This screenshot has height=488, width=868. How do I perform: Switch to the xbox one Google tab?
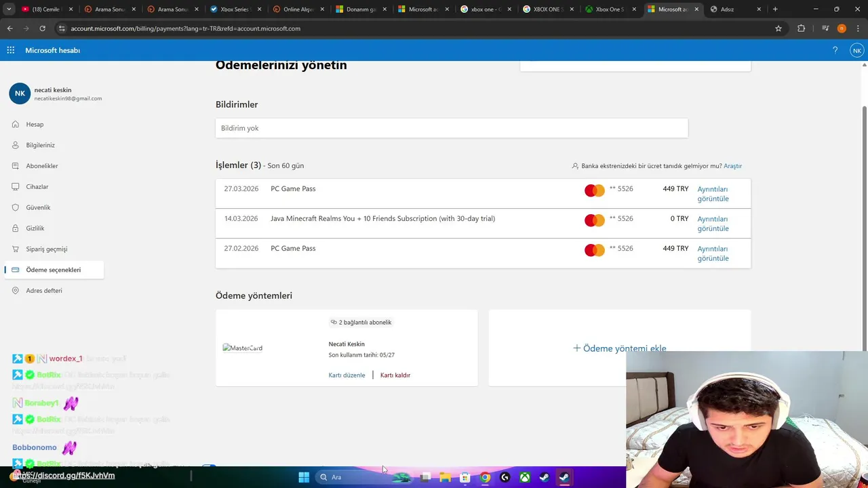(486, 9)
